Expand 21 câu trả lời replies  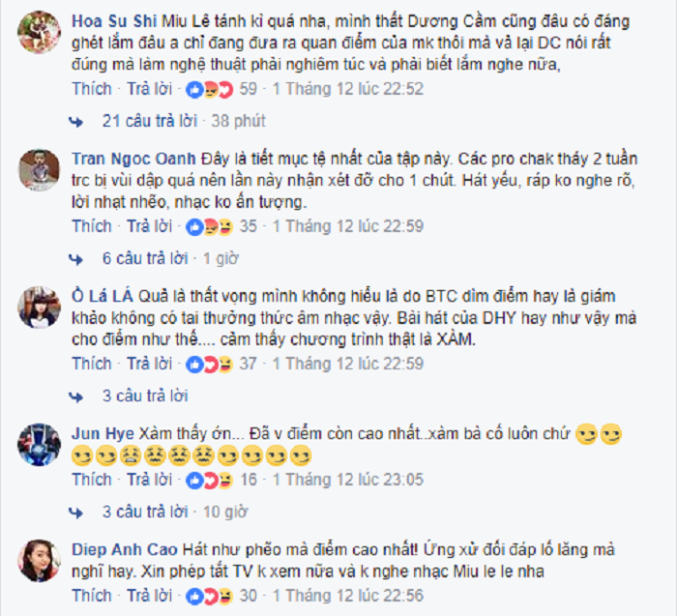pos(149,121)
